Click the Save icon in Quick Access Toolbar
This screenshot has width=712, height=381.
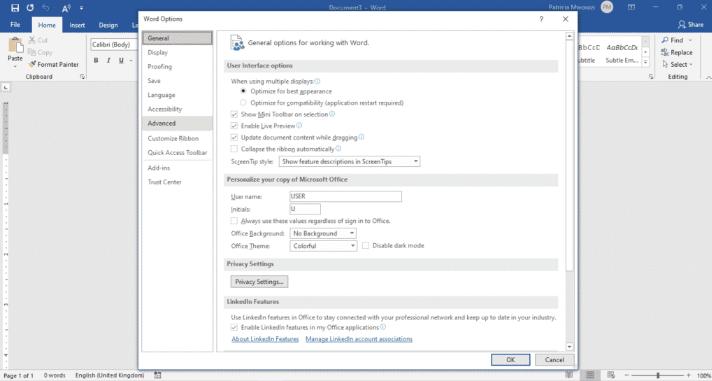tap(15, 8)
